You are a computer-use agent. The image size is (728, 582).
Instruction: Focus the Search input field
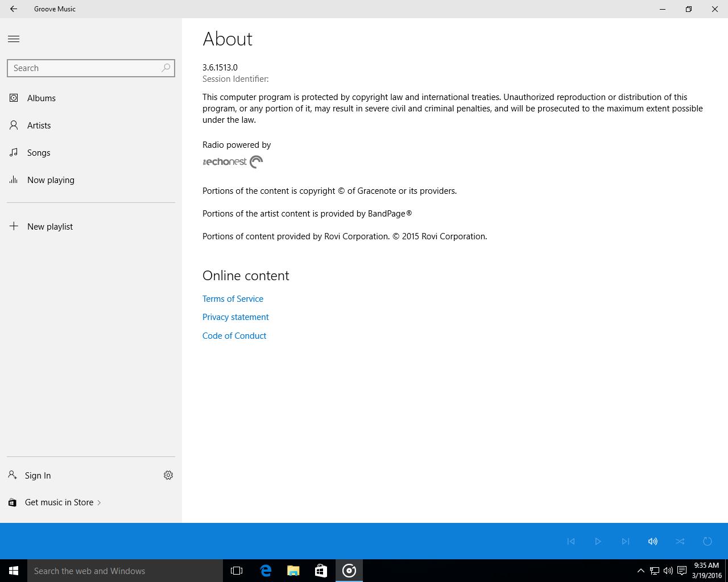91,68
